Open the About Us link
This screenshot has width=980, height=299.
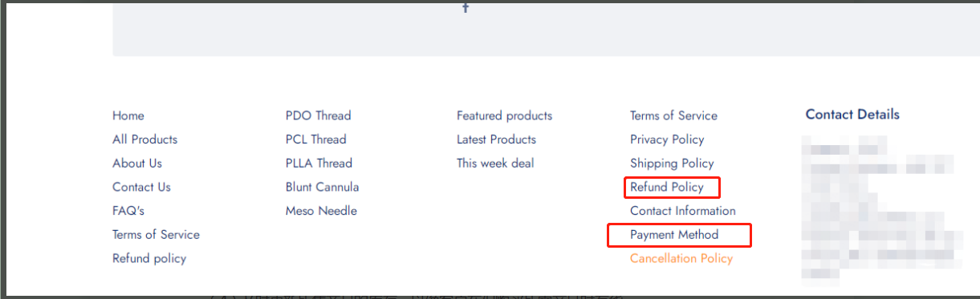tap(137, 164)
